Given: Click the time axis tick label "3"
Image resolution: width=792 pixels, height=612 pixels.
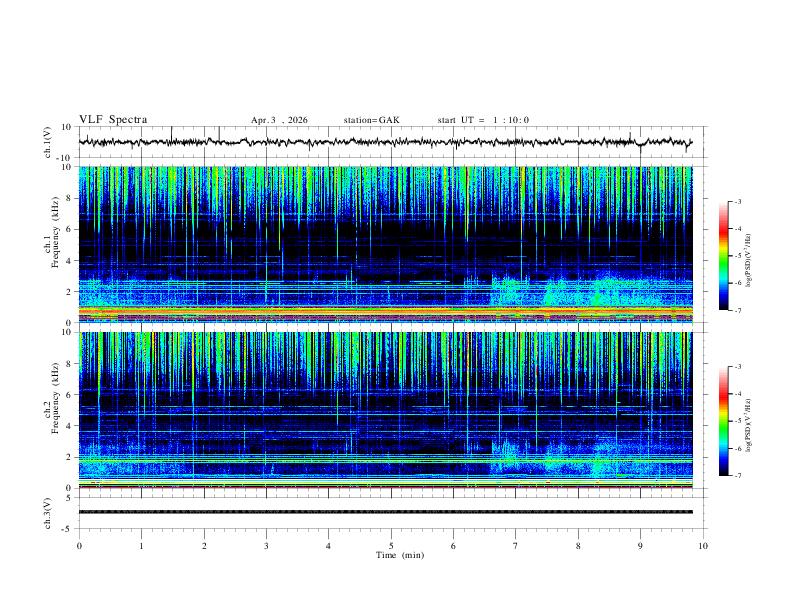Looking at the screenshot, I should [x=266, y=546].
